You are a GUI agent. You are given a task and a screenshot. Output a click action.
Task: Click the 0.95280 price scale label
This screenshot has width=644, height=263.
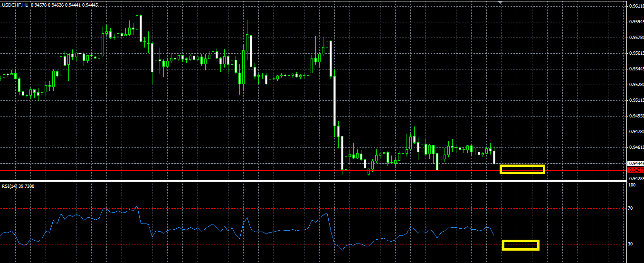pyautogui.click(x=636, y=85)
